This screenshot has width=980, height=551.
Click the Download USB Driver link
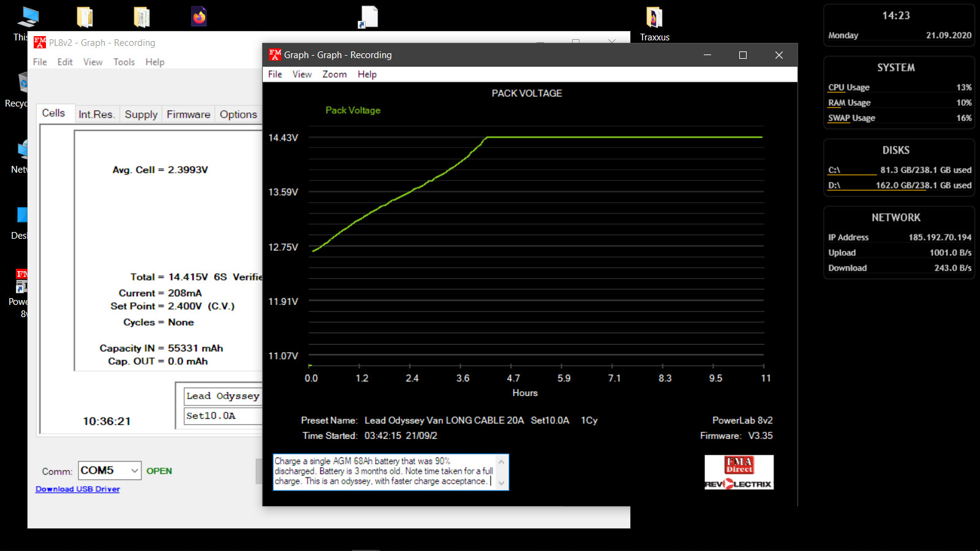tap(78, 489)
